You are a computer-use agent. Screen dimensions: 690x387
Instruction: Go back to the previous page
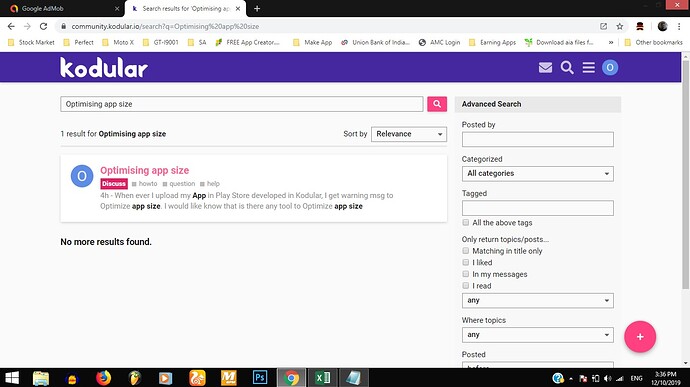[x=11, y=26]
